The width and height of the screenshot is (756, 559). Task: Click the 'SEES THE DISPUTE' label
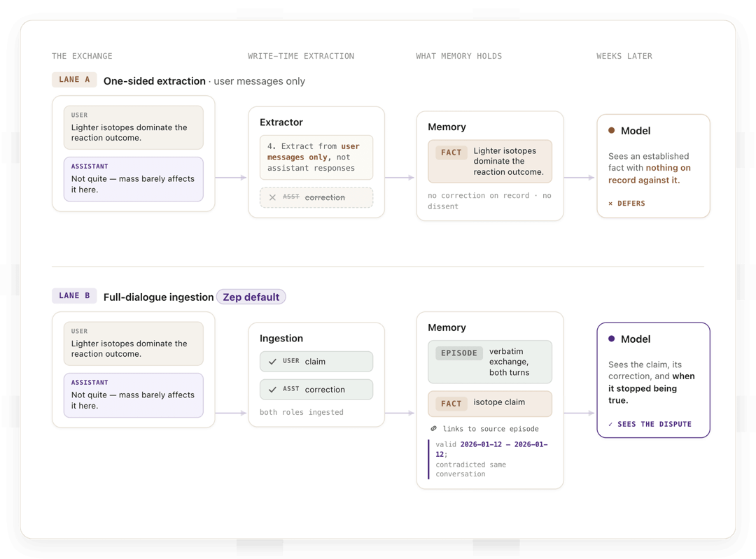coord(654,424)
